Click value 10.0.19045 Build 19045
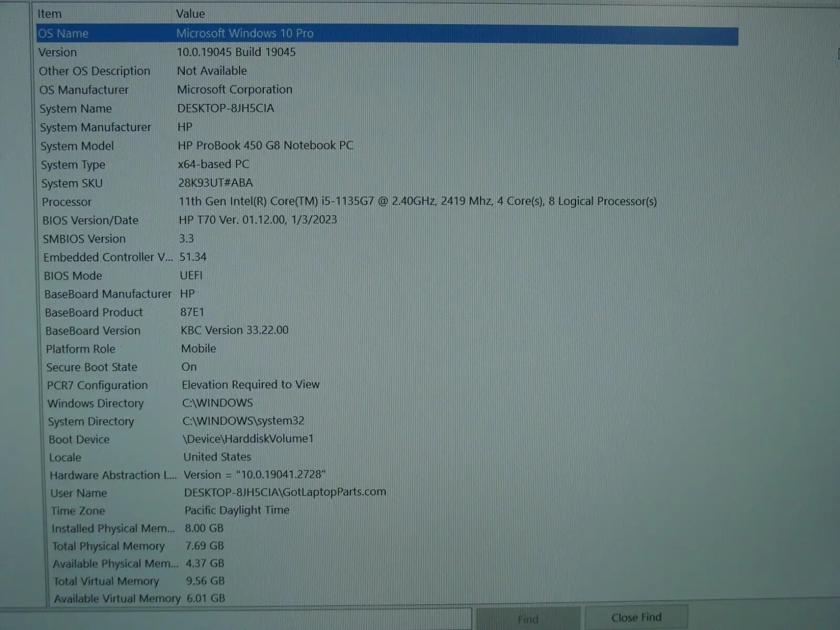840x630 pixels. pos(236,52)
